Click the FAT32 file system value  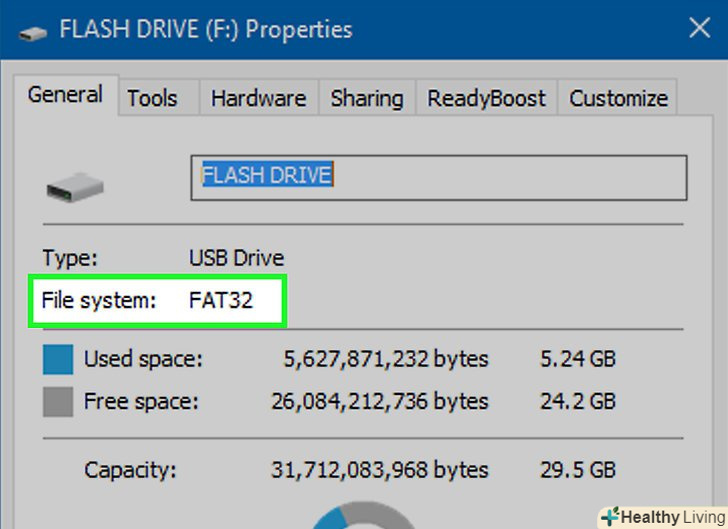221,300
